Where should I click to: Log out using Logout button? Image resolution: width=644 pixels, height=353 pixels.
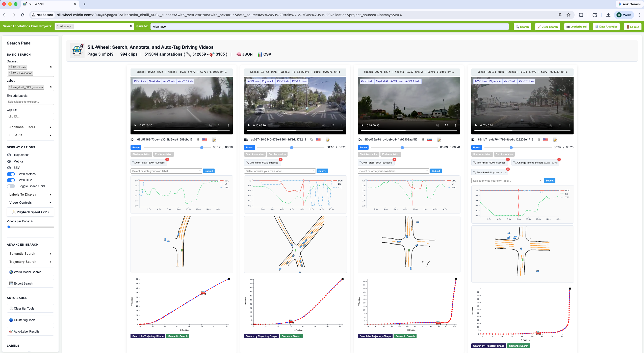633,27
